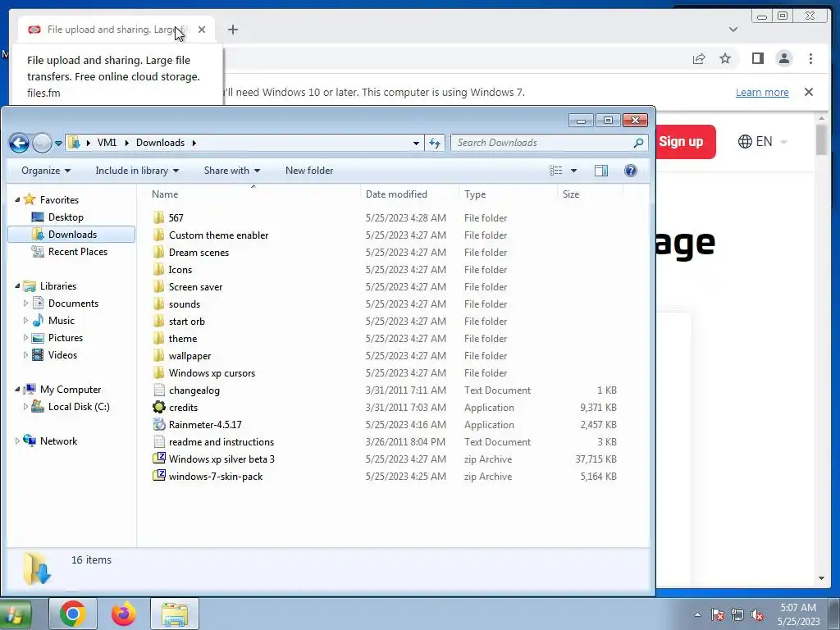Collapse the Libraries tree group

pos(17,285)
